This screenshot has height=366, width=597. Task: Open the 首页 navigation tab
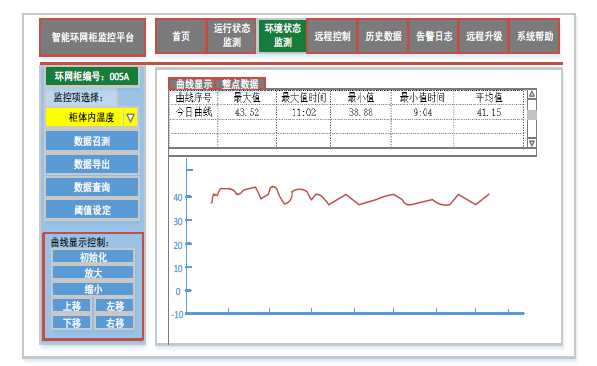click(181, 37)
